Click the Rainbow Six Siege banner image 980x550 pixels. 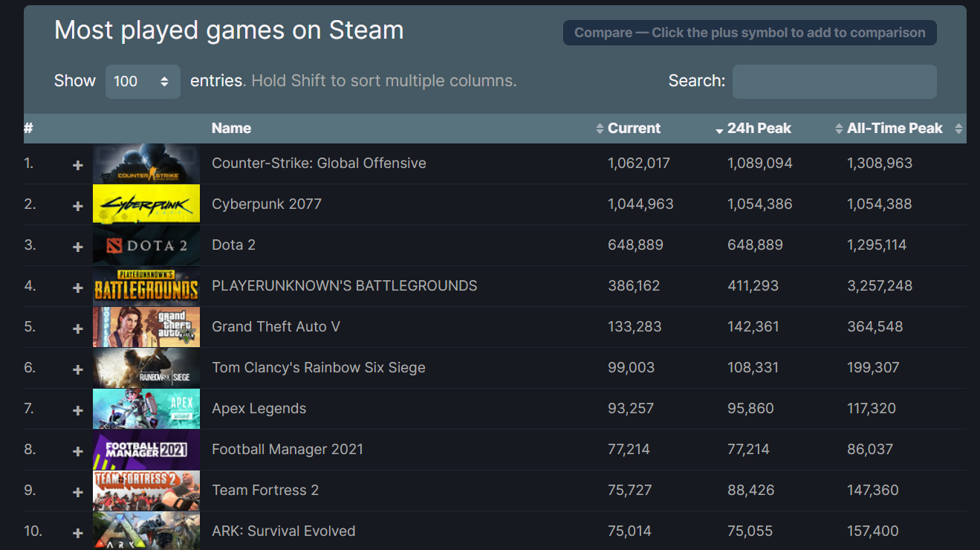pyautogui.click(x=146, y=368)
